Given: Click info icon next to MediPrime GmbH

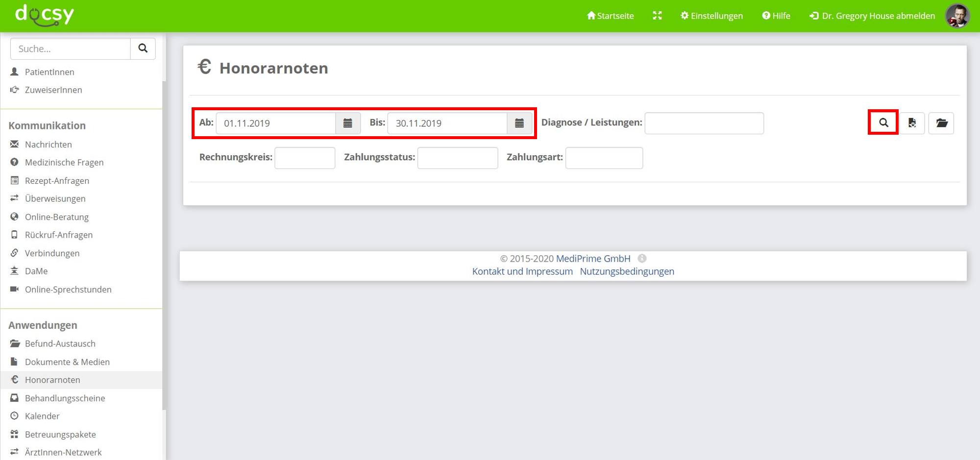Looking at the screenshot, I should pos(642,258).
